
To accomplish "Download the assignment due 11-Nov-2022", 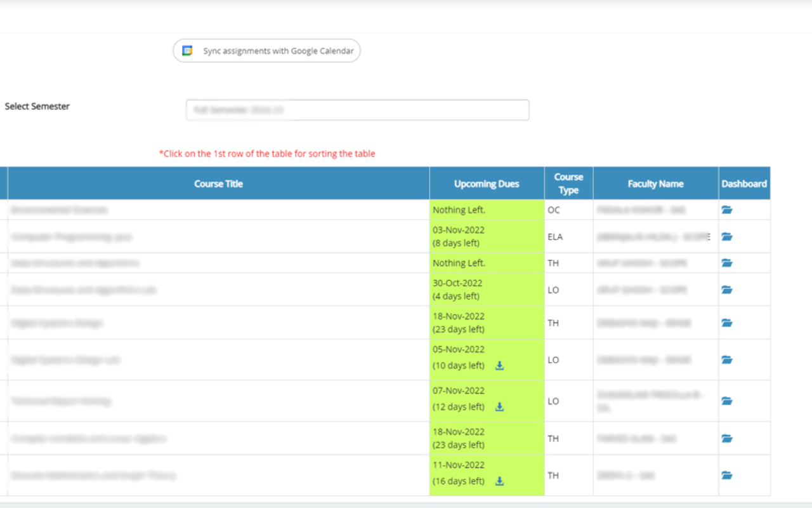I will (499, 481).
